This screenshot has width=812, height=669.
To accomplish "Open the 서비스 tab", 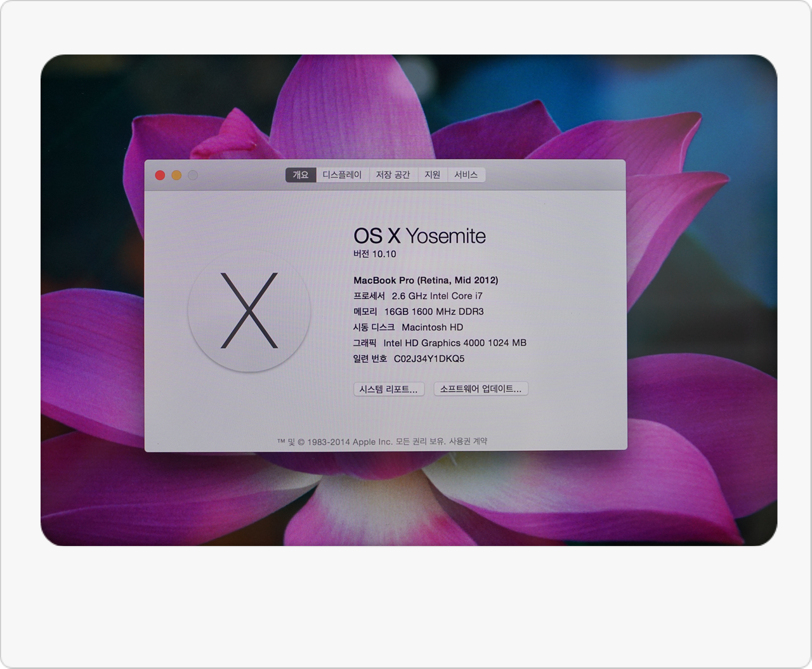I will click(x=466, y=174).
